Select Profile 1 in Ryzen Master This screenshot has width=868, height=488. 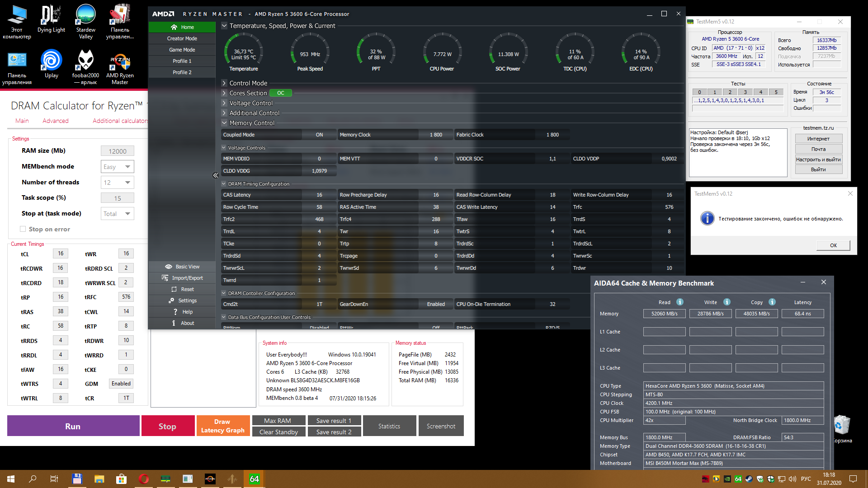point(182,61)
